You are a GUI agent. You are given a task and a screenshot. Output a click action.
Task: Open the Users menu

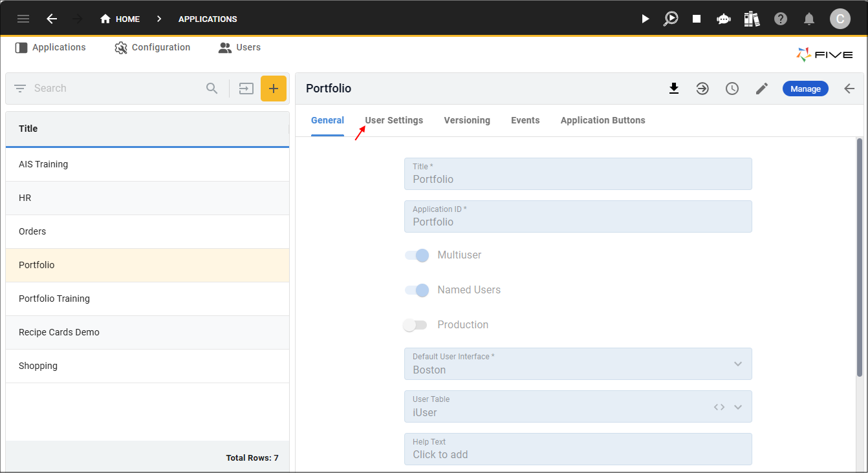pyautogui.click(x=240, y=47)
